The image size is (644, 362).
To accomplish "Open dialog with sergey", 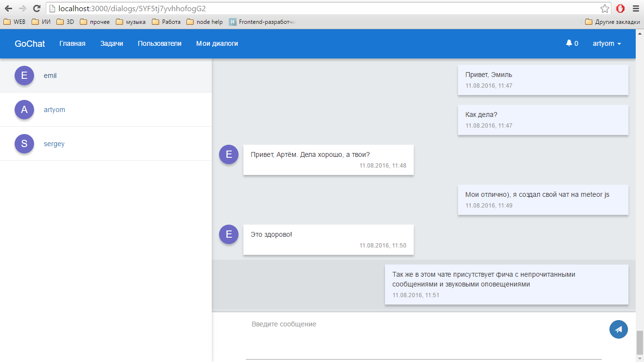I will pyautogui.click(x=106, y=144).
